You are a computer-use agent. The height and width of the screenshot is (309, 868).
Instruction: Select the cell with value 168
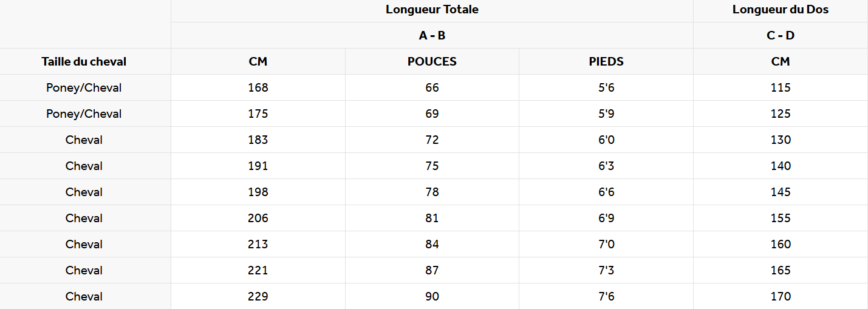coord(258,87)
